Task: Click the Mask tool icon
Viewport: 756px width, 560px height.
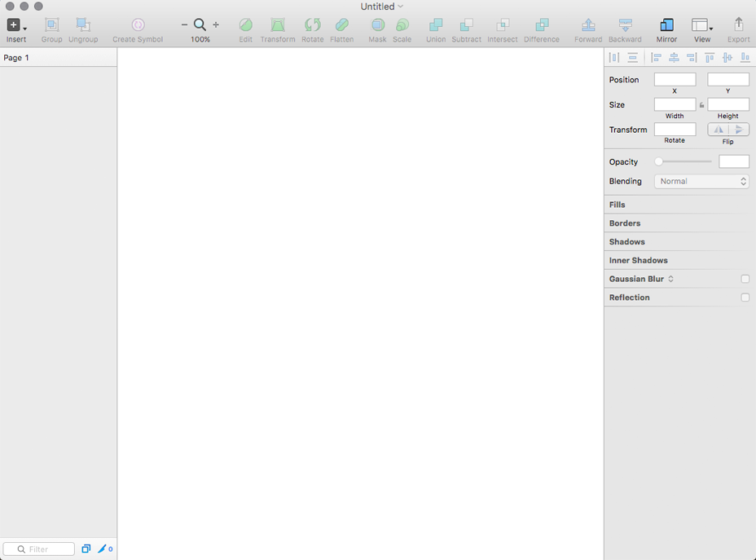Action: [x=377, y=25]
